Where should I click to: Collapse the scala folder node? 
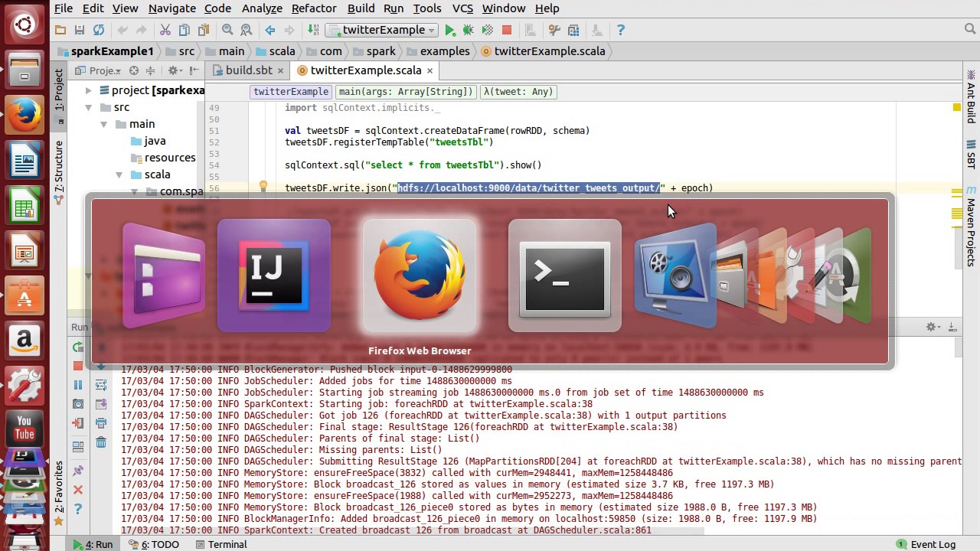coord(119,174)
